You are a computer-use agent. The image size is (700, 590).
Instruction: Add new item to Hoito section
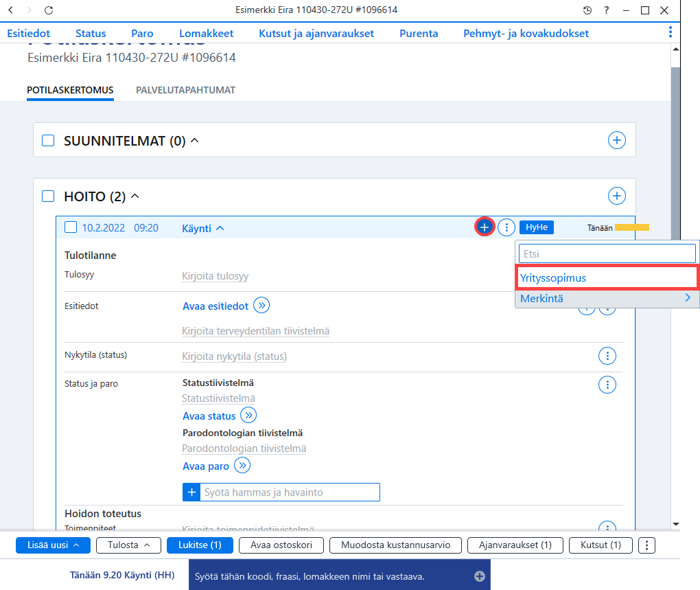616,196
